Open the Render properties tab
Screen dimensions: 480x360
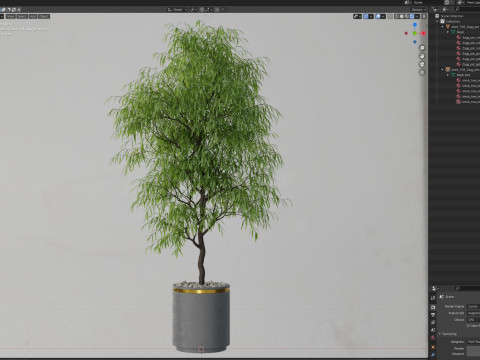[x=433, y=307]
